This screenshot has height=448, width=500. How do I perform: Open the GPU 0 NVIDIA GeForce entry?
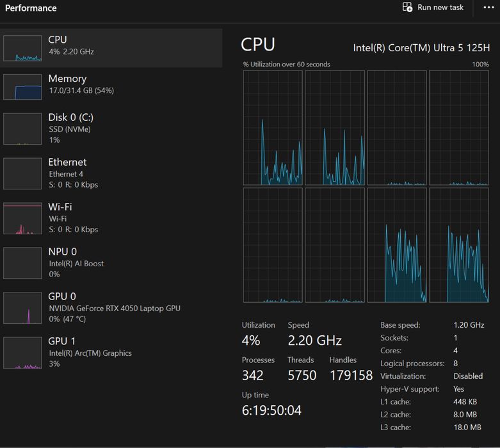(111, 308)
